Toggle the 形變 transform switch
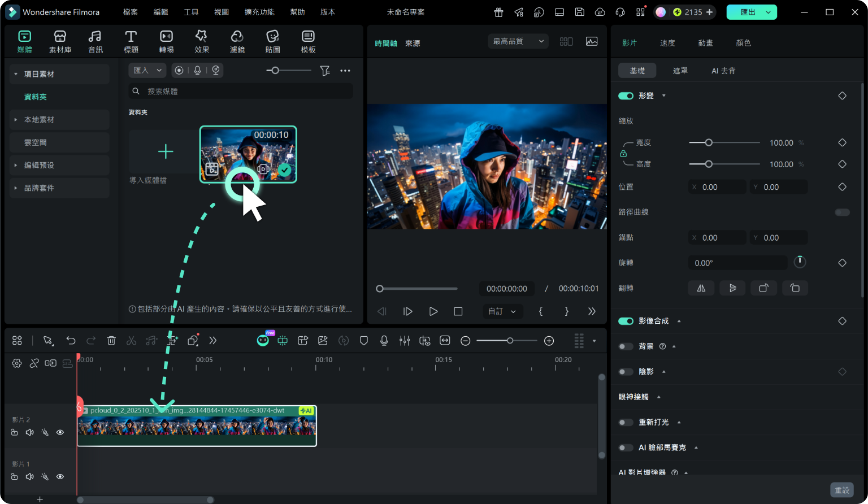This screenshot has width=868, height=504. tap(626, 96)
